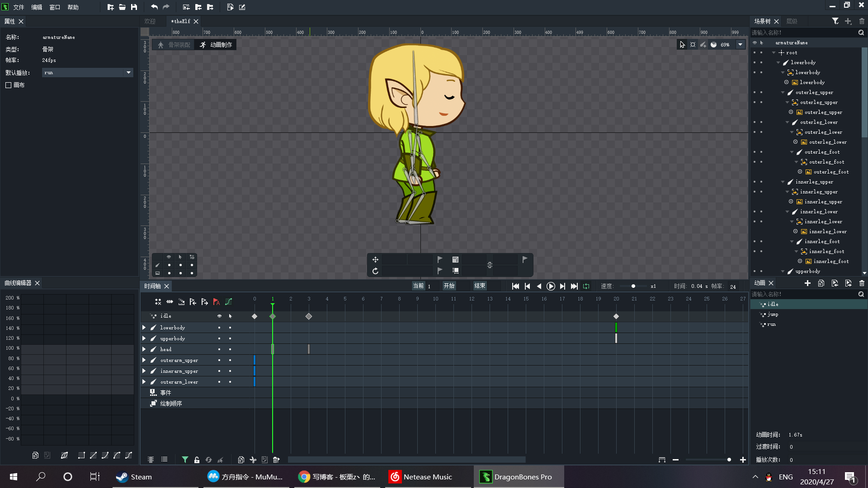The width and height of the screenshot is (868, 488).
Task: Enable the 画布 canvas checkbox
Action: (9, 85)
